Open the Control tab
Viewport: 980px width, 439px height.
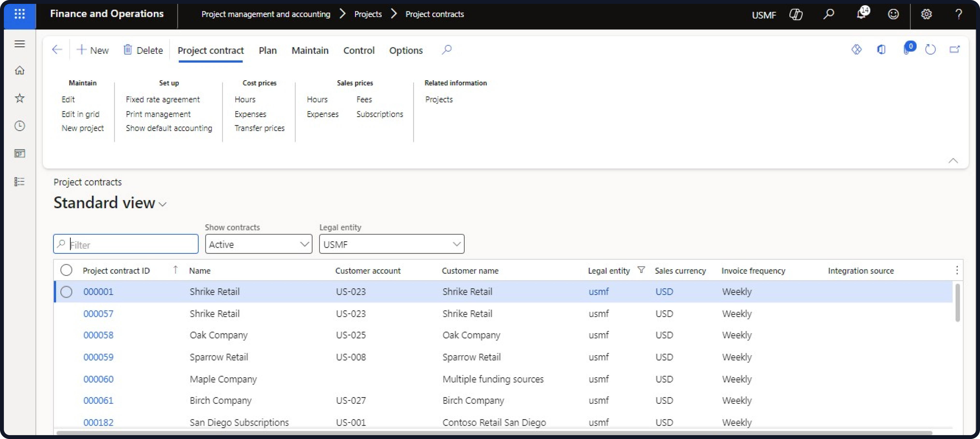[359, 50]
